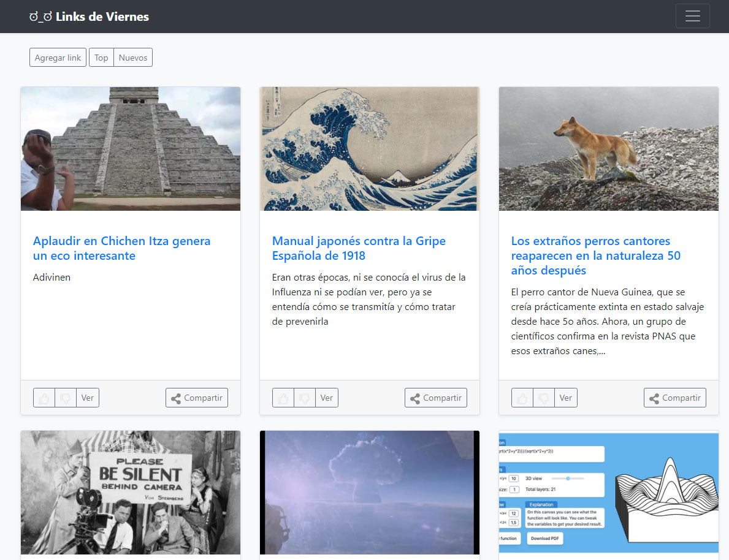
Task: Open the Chichen Itza pyramid thumbnail
Action: pyautogui.click(x=131, y=149)
